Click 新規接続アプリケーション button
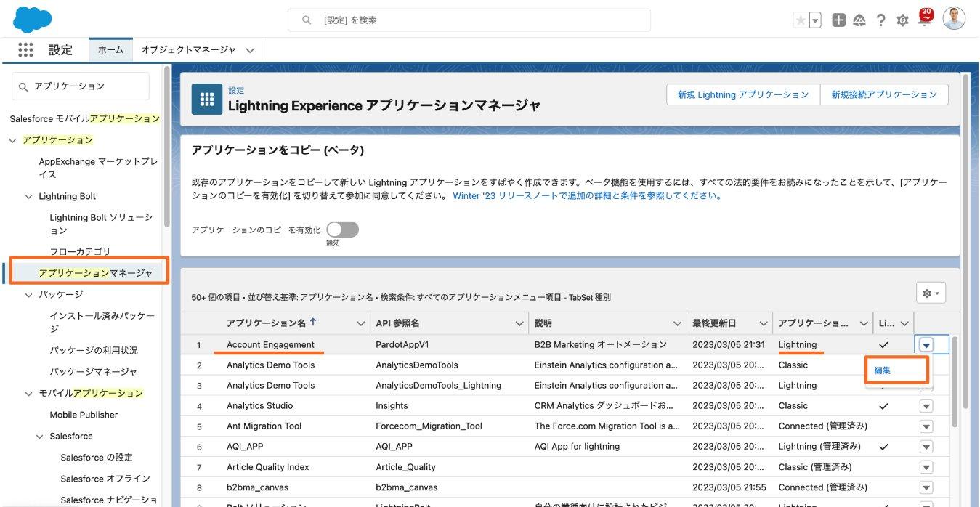Image resolution: width=980 pixels, height=507 pixels. 884,94
